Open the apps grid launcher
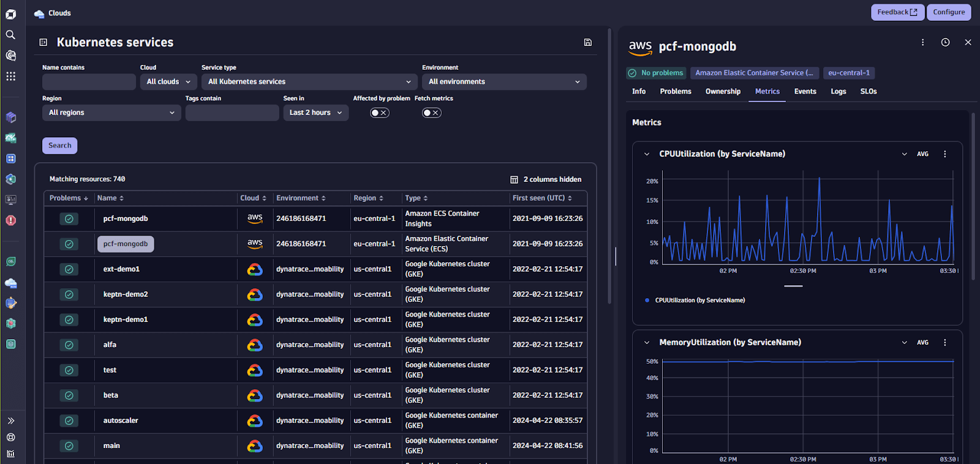This screenshot has height=464, width=980. (10, 77)
